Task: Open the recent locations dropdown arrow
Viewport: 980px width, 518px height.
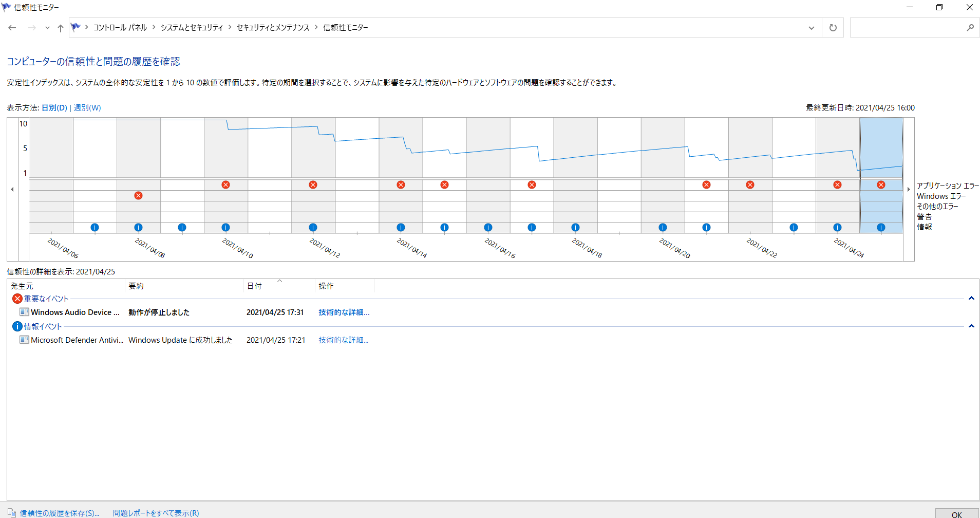Action: [47, 28]
